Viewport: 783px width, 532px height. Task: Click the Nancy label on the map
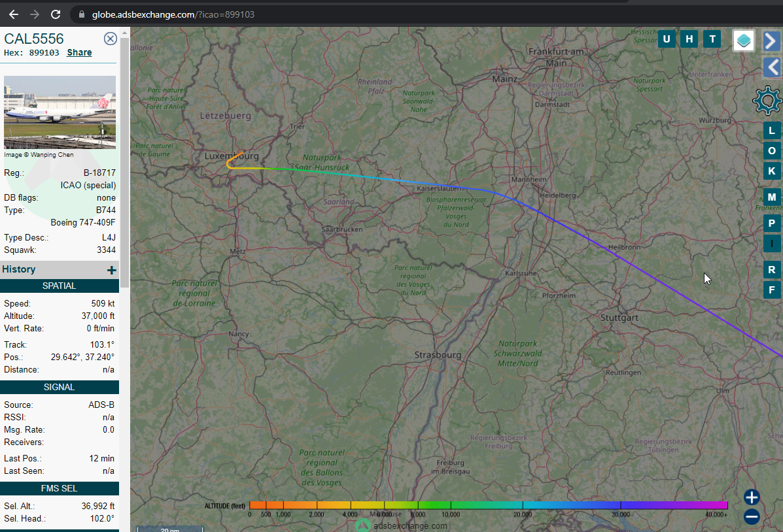pos(239,334)
